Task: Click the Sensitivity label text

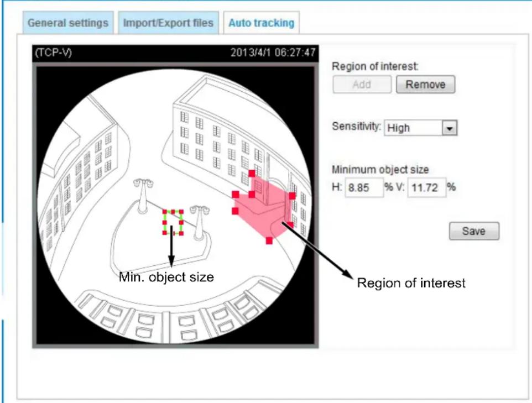Action: pyautogui.click(x=356, y=126)
